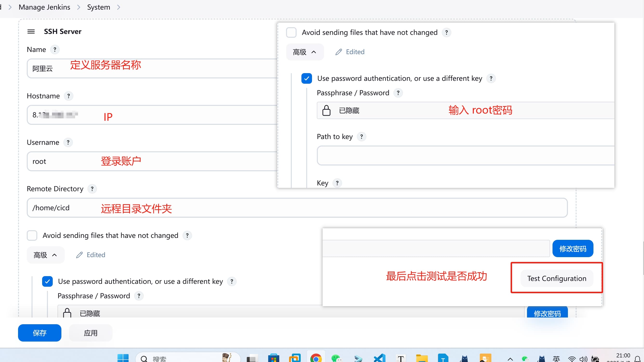Uncheck Use password authentication above 保存 button
The image size is (644, 362).
click(47, 282)
